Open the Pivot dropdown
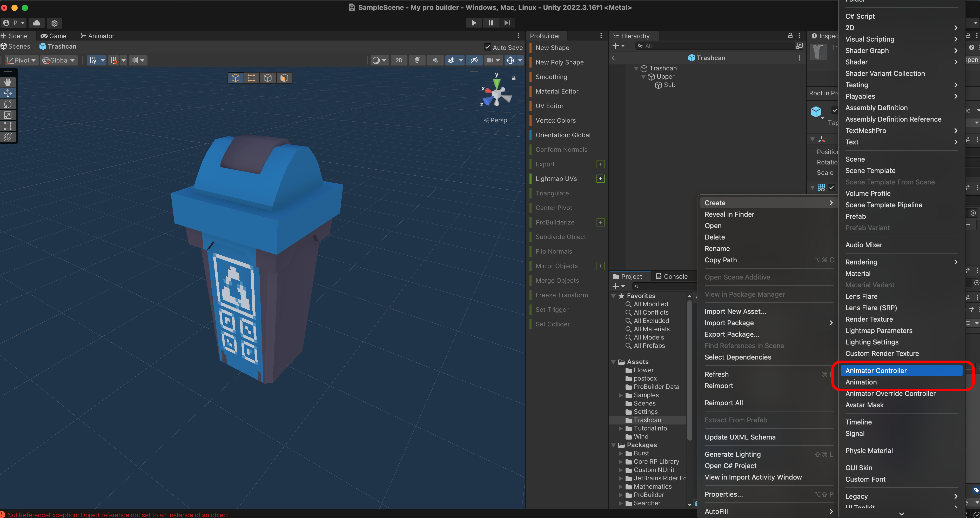The width and height of the screenshot is (980, 518). [x=22, y=60]
